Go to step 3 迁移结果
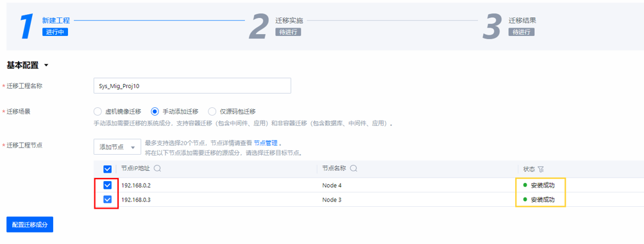This screenshot has width=644, height=244. (x=522, y=21)
